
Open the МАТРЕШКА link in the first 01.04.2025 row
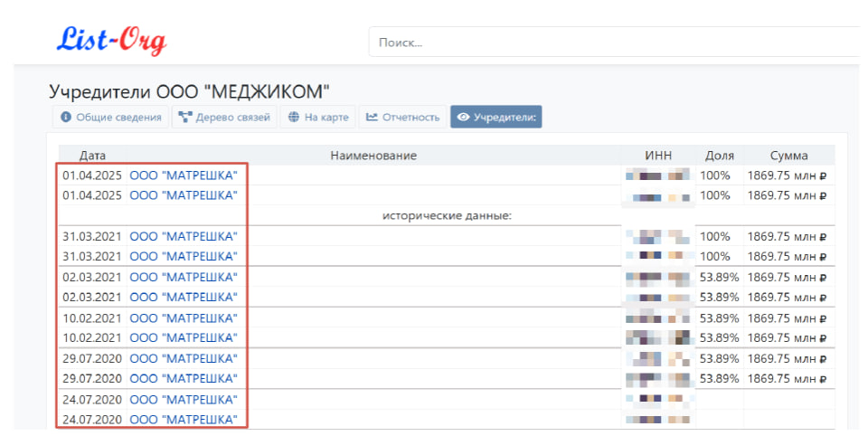coord(184,175)
